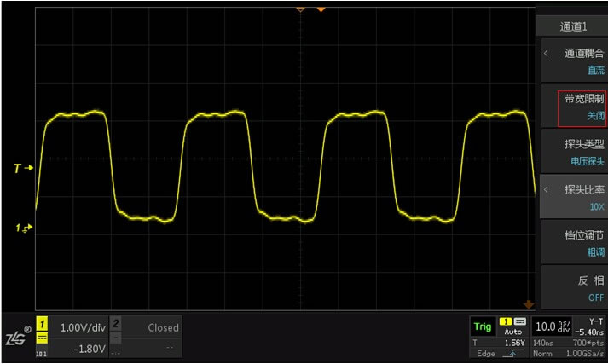Click the orange down arrow at bottom right of grid
This screenshot has height=364, width=608.
(x=528, y=303)
